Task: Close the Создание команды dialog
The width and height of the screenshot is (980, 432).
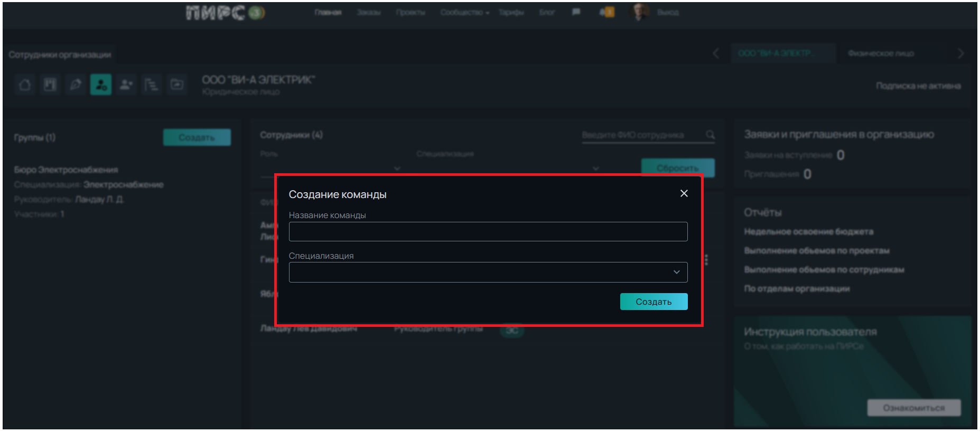Action: coord(684,193)
